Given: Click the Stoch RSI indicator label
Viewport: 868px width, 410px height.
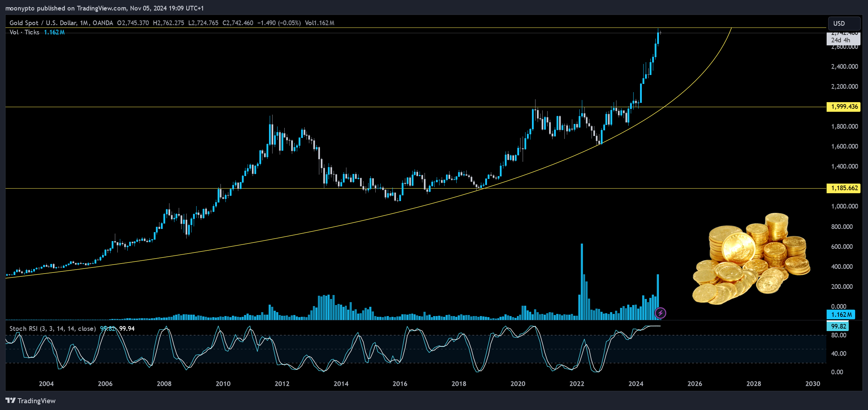Looking at the screenshot, I should [52, 329].
